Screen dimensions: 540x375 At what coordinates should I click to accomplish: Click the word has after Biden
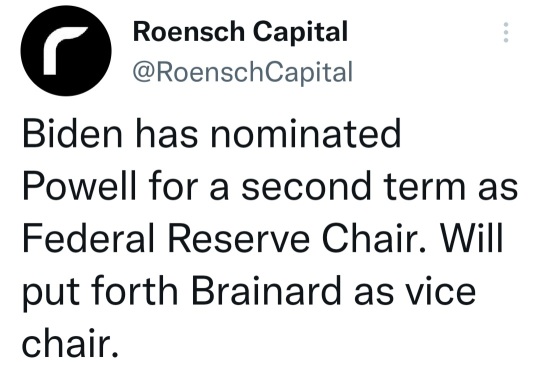(167, 134)
